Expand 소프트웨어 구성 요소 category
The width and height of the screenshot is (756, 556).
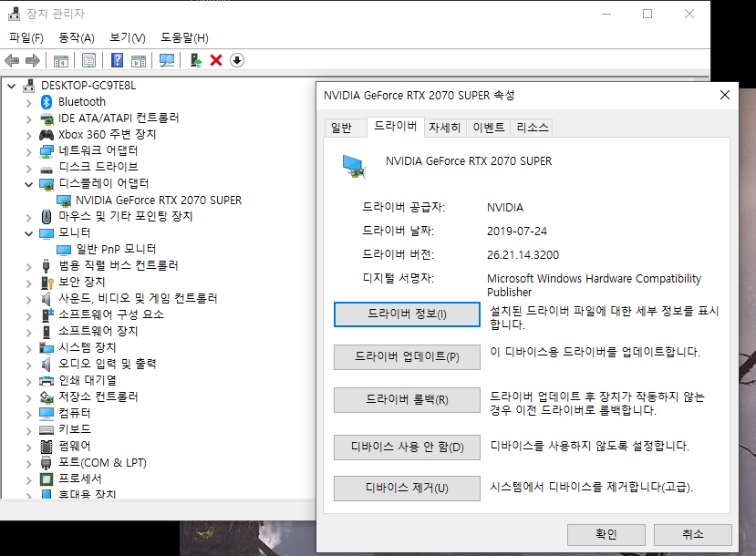28,315
